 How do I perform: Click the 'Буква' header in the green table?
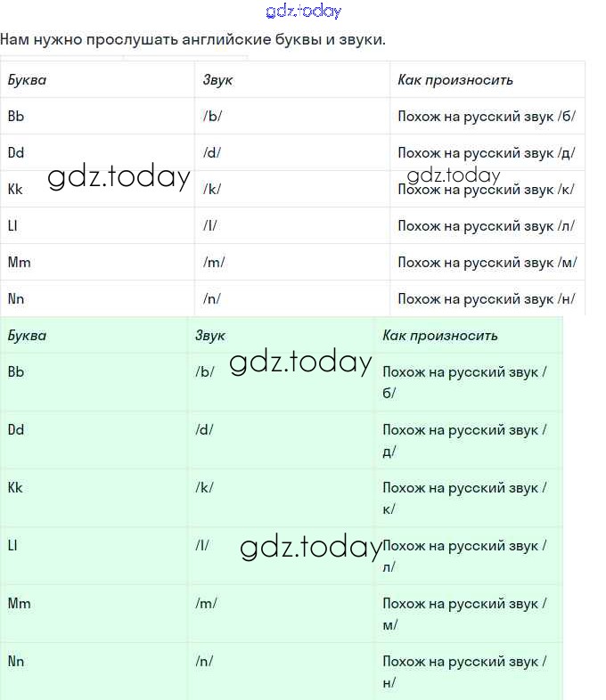pos(27,336)
